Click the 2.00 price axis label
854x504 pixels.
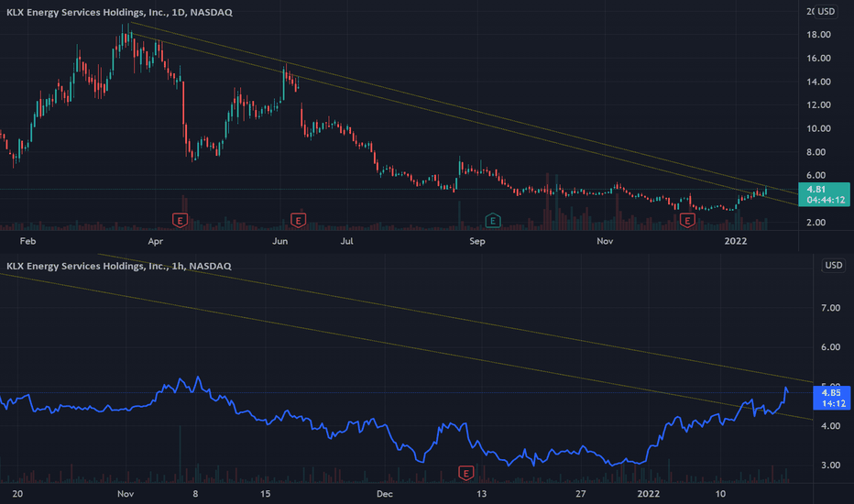[816, 223]
